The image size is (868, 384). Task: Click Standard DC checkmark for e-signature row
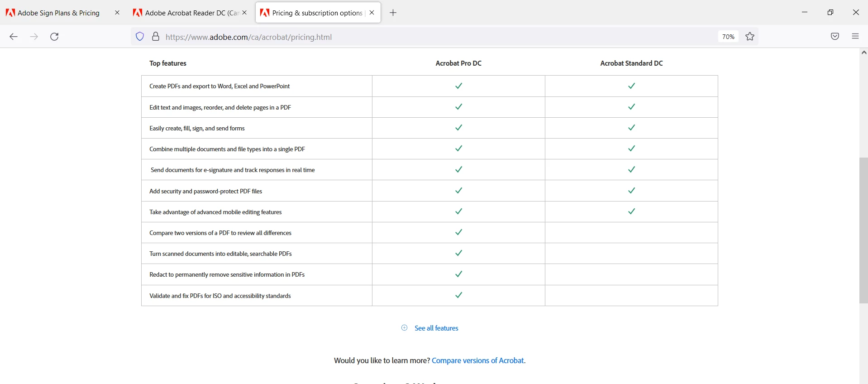coord(631,169)
